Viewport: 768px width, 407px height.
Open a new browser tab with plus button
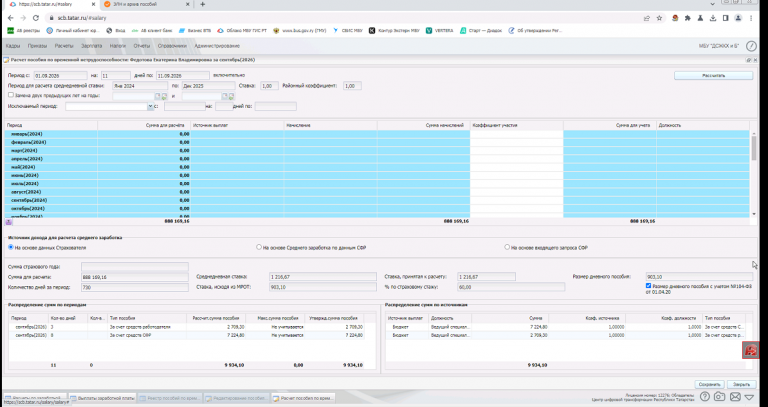[x=202, y=4]
